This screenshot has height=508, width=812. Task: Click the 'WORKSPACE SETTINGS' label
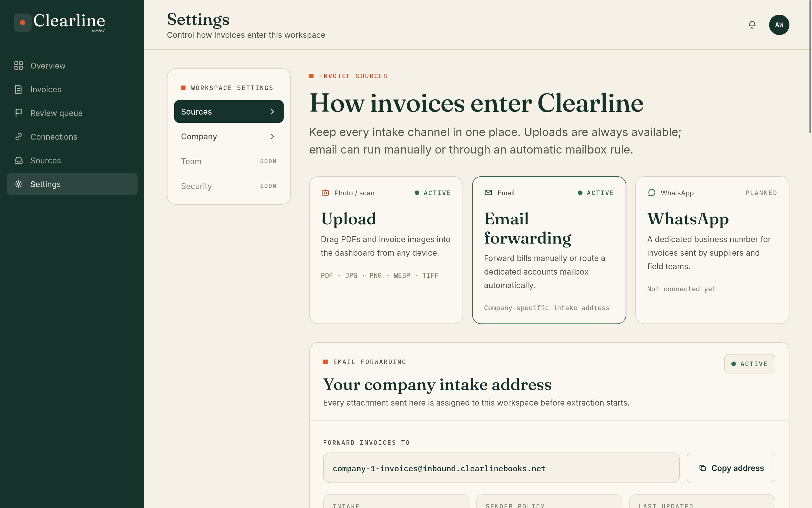point(232,88)
